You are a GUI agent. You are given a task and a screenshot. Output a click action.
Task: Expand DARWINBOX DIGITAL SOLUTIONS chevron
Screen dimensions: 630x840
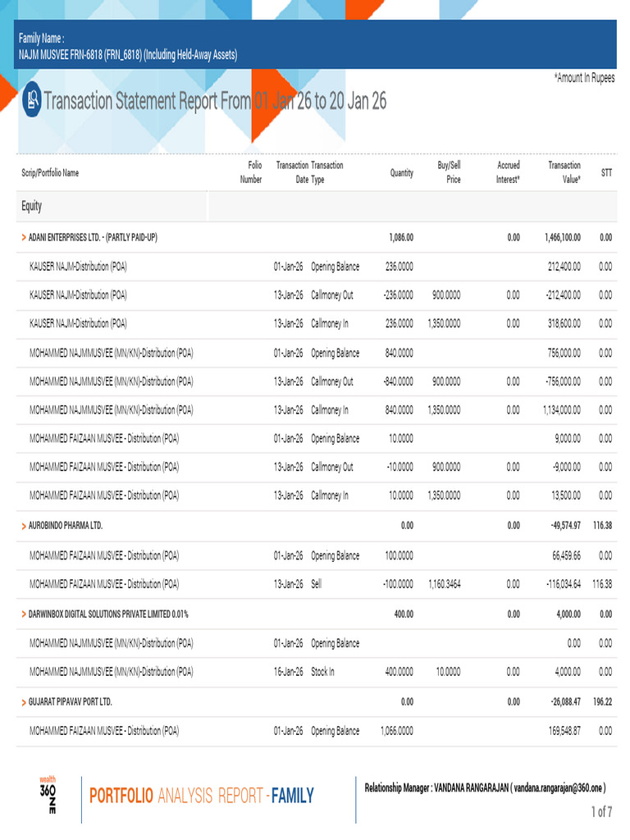24,614
